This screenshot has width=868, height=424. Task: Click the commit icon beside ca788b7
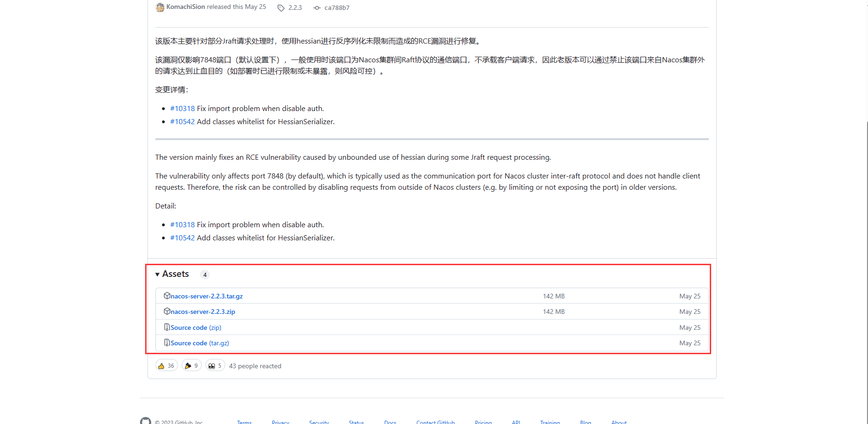pos(317,8)
